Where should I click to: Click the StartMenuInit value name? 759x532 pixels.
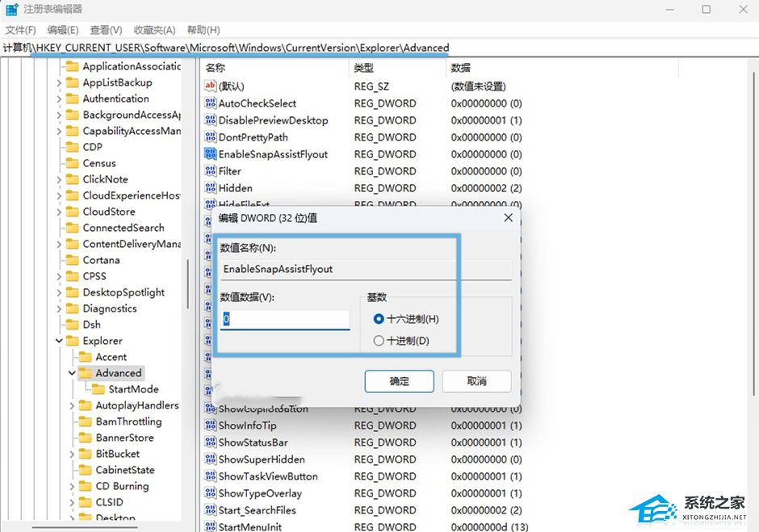[250, 526]
